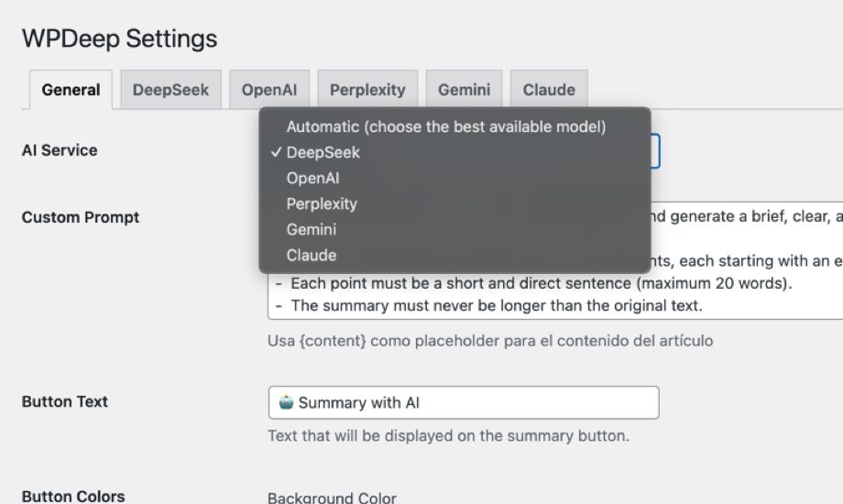Screen dimensions: 843x504
Task: Open the Gemini settings tab
Action: click(464, 90)
